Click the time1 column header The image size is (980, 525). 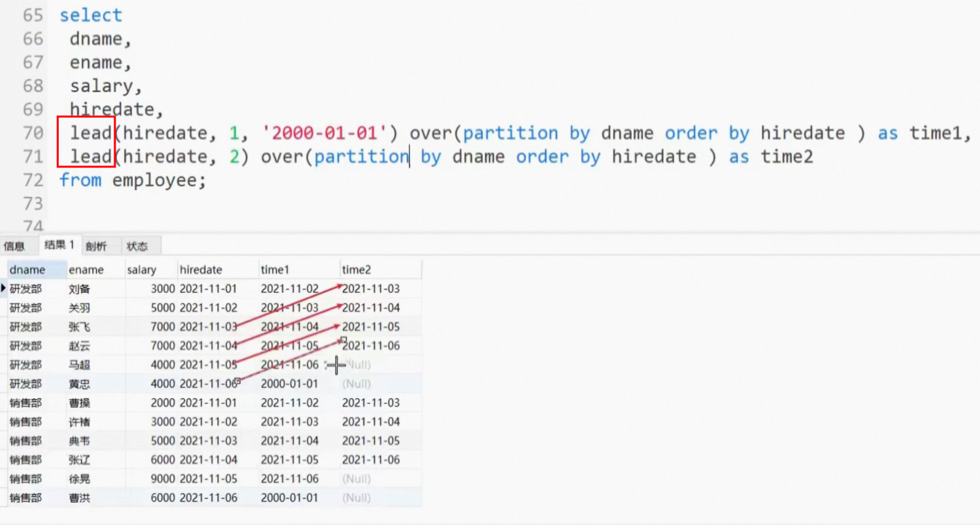point(299,269)
